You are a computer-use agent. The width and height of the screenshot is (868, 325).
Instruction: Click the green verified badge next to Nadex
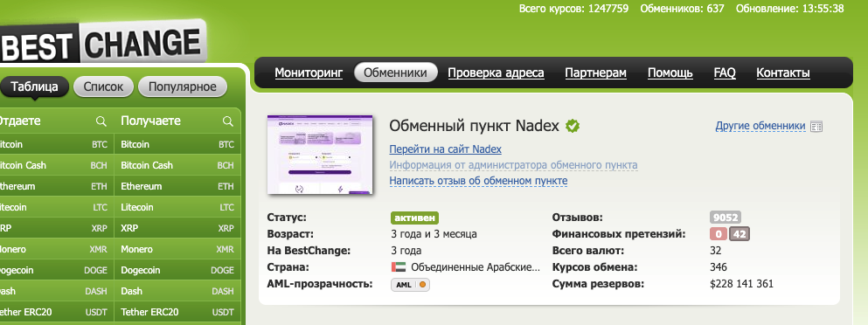pos(573,126)
